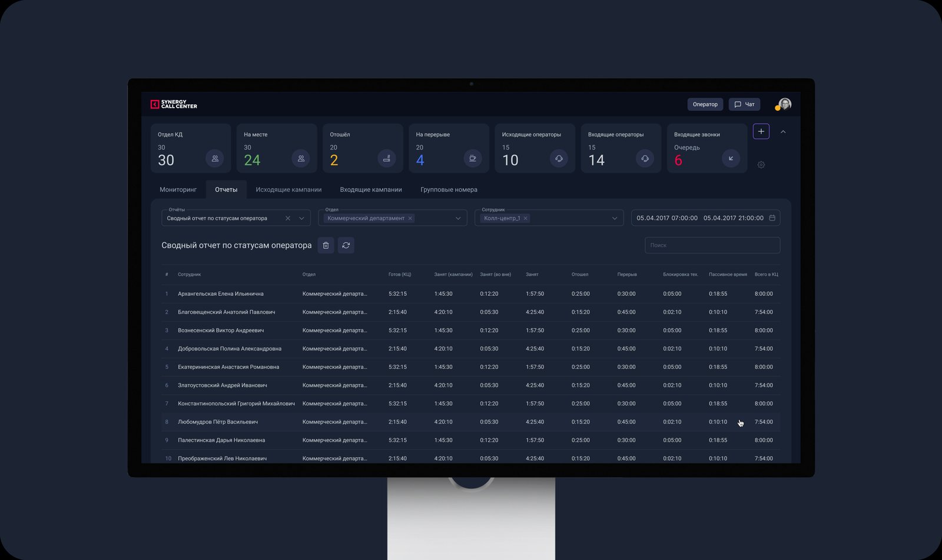This screenshot has width=942, height=560.
Task: Click the coffee cup icon in На перерыве card
Action: [473, 158]
